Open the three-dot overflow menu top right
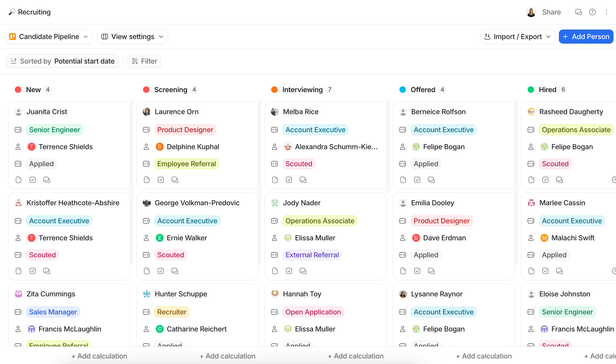 coord(607,12)
